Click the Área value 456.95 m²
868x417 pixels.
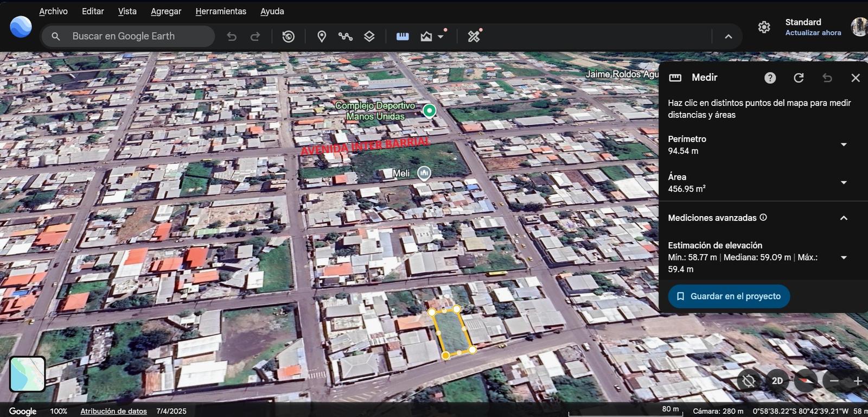pyautogui.click(x=687, y=189)
